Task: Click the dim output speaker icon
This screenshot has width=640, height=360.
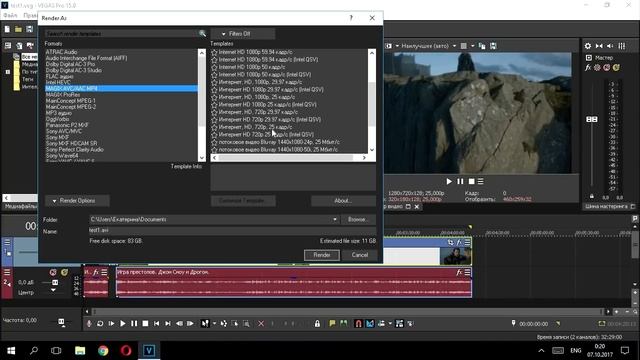Action: 610,46
